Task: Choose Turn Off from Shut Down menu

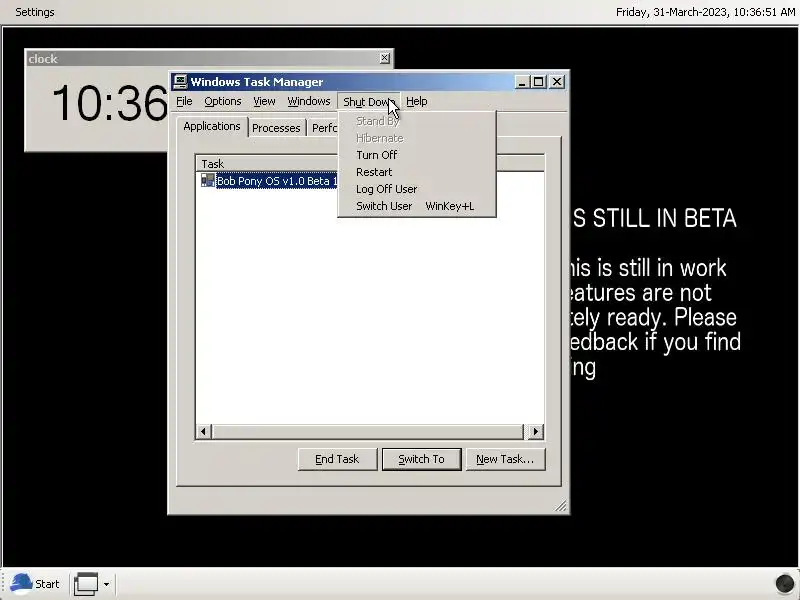Action: click(417, 155)
